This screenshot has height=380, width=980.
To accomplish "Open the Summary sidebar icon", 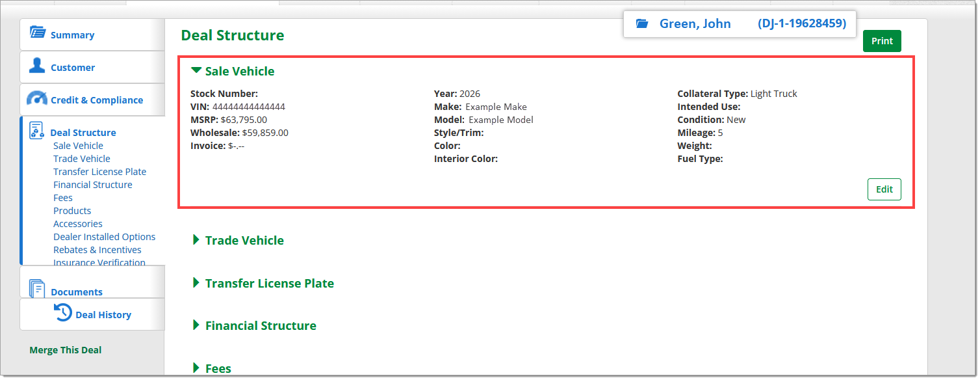I will (x=38, y=33).
